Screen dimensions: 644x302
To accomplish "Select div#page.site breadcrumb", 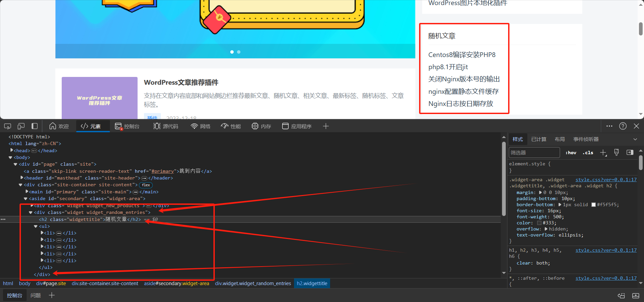I will pos(51,283).
